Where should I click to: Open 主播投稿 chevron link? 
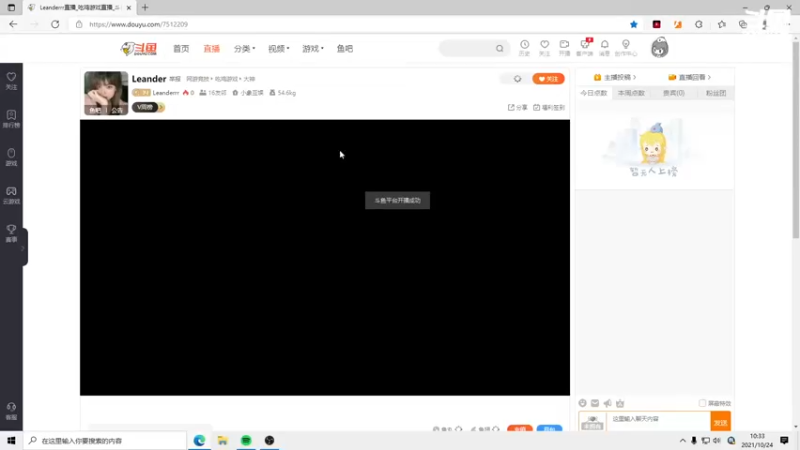pyautogui.click(x=615, y=78)
